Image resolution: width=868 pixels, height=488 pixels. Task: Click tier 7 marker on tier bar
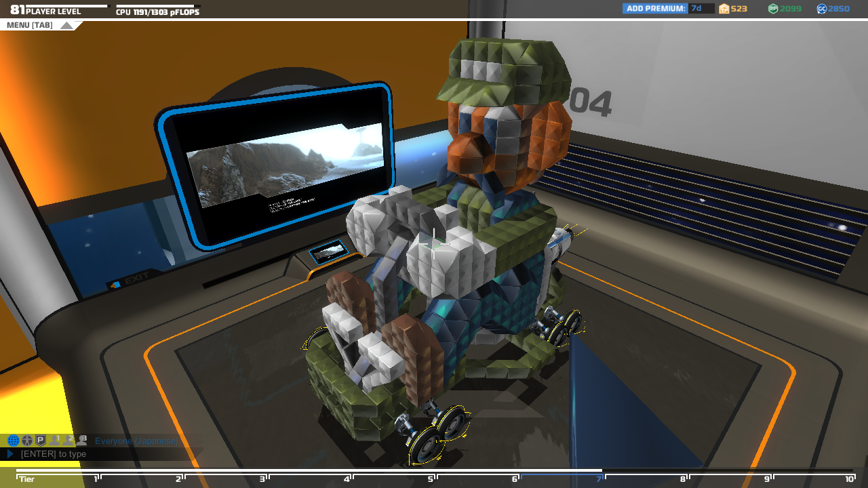[599, 479]
